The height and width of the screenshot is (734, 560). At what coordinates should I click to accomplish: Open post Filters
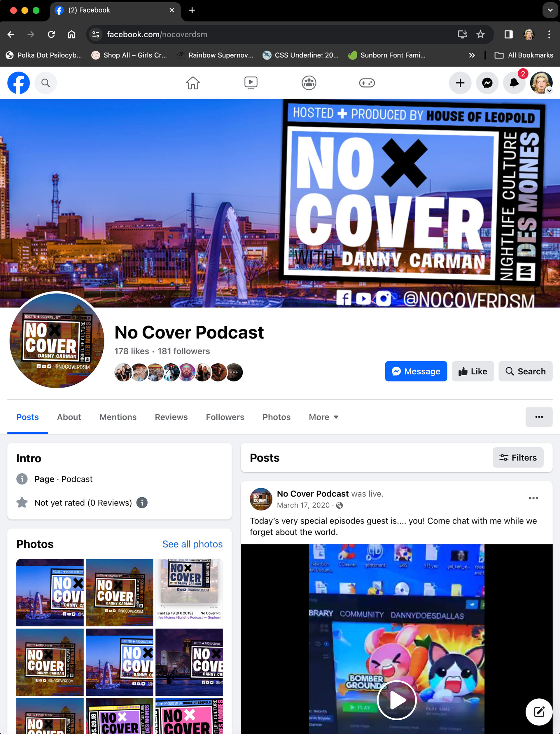518,458
